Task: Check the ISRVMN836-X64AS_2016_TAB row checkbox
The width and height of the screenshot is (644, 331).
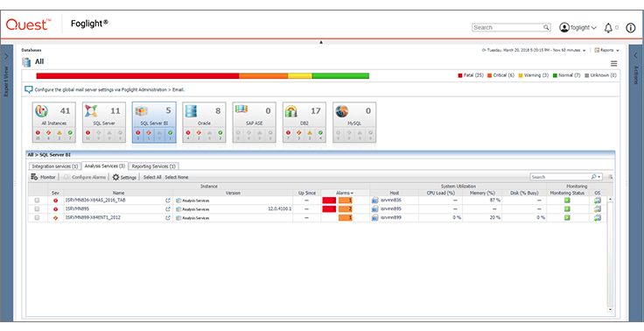Action: [x=38, y=201]
